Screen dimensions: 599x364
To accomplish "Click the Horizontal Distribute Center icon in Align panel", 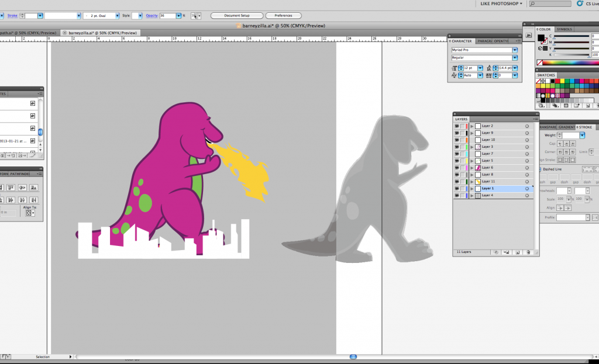I will point(22,200).
